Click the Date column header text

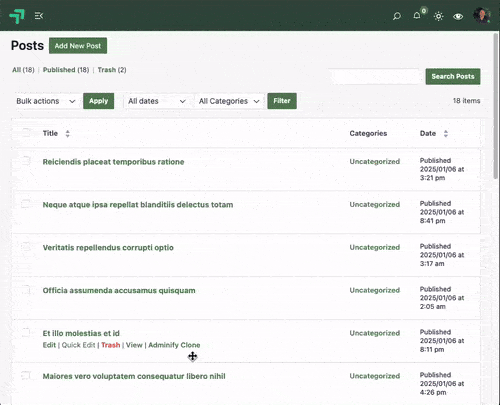428,133
